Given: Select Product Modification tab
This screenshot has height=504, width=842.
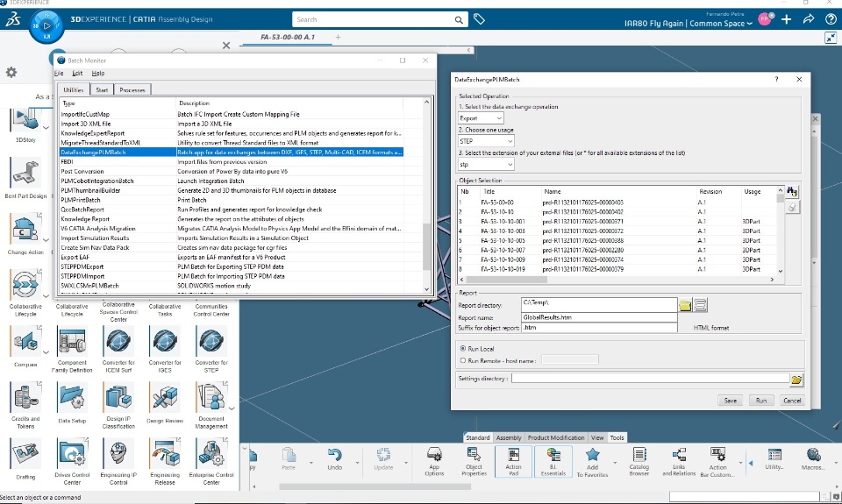Looking at the screenshot, I should click(x=556, y=437).
